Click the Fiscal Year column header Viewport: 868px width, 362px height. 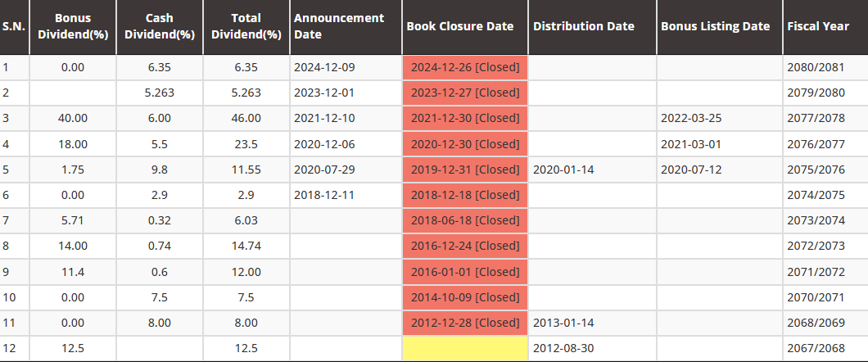(x=818, y=26)
